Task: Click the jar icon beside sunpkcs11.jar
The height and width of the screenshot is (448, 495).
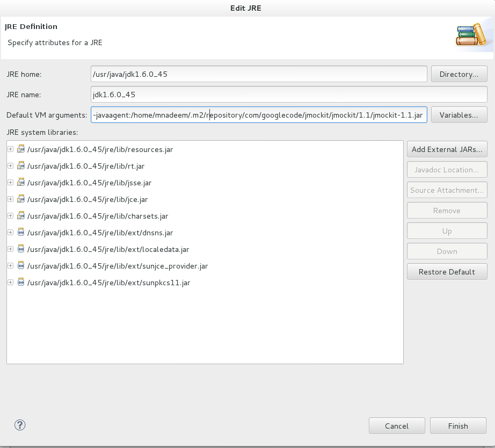Action: point(21,283)
